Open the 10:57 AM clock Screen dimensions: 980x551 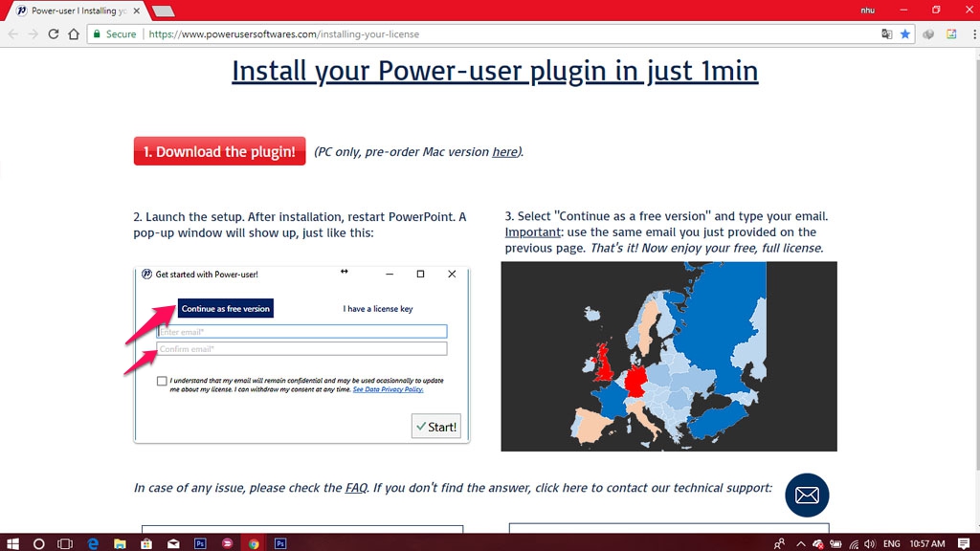[x=927, y=544]
